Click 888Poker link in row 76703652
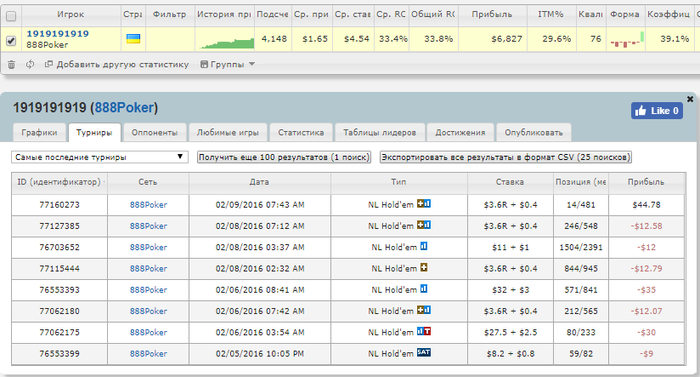This screenshot has width=700, height=377. pyautogui.click(x=148, y=247)
